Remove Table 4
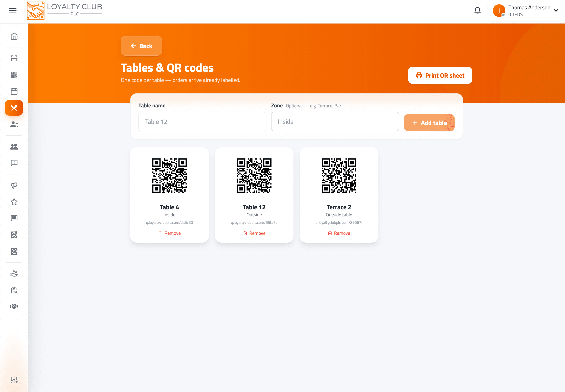Viewport: 565px width, 392px height. point(169,233)
